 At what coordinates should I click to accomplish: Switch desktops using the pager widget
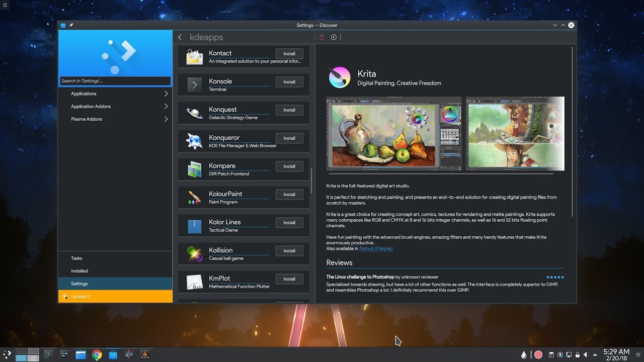click(27, 354)
